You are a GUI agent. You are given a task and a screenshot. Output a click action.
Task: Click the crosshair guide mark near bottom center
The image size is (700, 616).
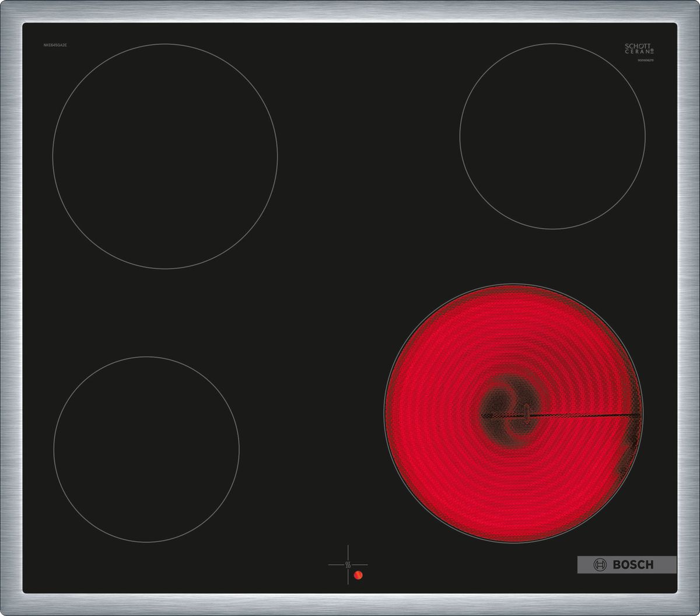(x=348, y=566)
